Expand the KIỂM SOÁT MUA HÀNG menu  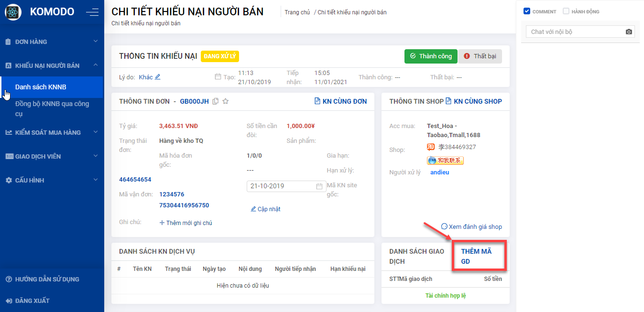(x=52, y=132)
